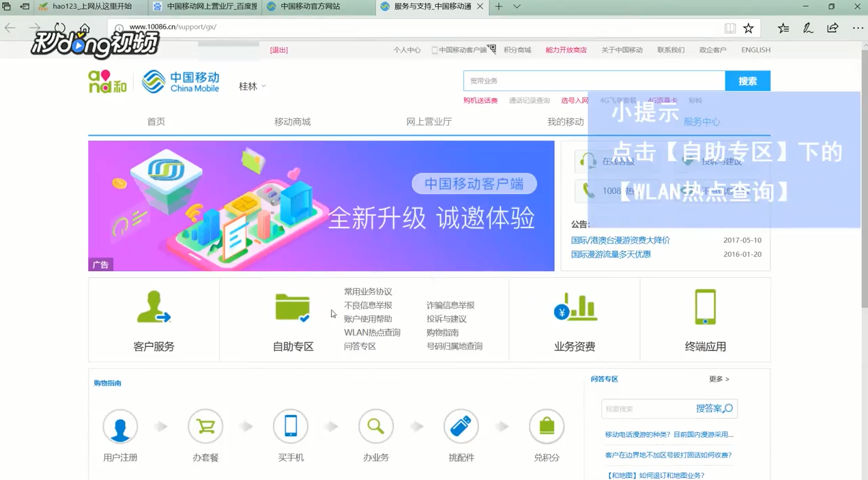
Task: Close the 服务与支持 tab
Action: click(480, 6)
